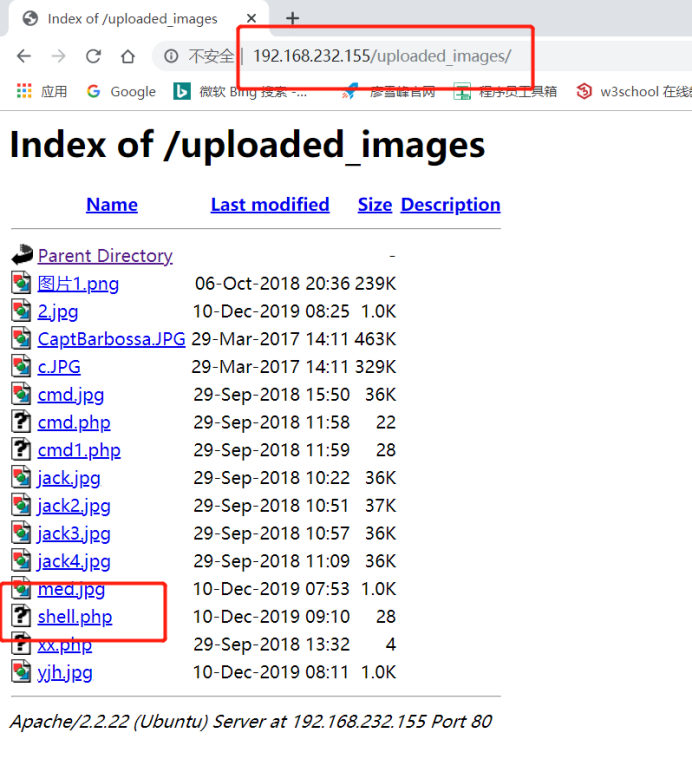
Task: Open the w3school bookmark
Action: (x=634, y=91)
